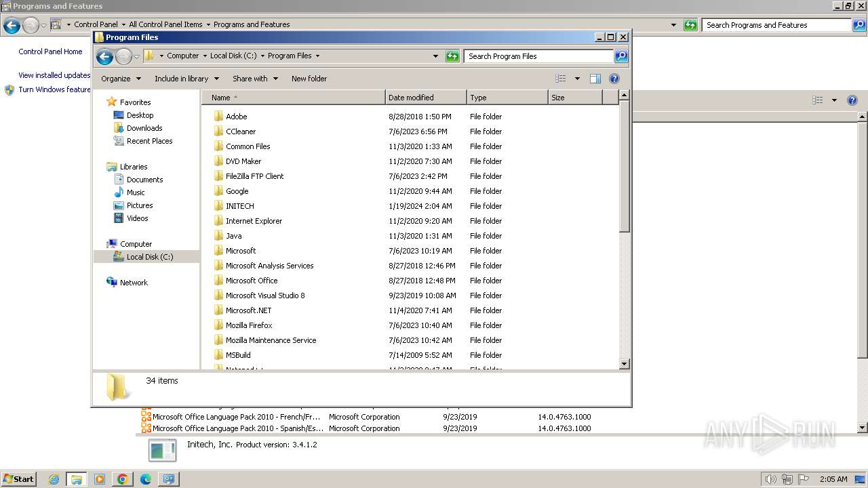Click down arrow of Program Files scrollbar
The width and height of the screenshot is (868, 488).
(x=625, y=364)
